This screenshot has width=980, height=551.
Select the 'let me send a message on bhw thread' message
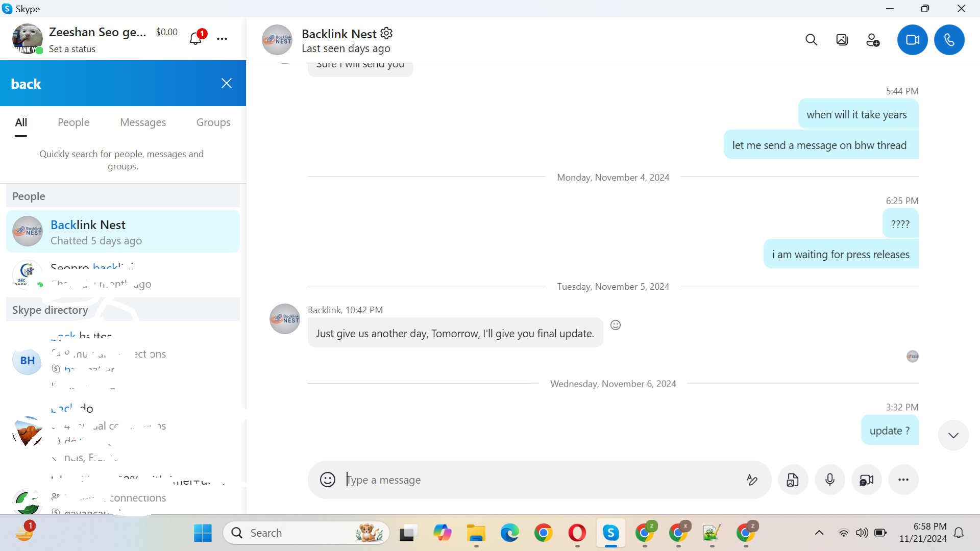point(821,145)
